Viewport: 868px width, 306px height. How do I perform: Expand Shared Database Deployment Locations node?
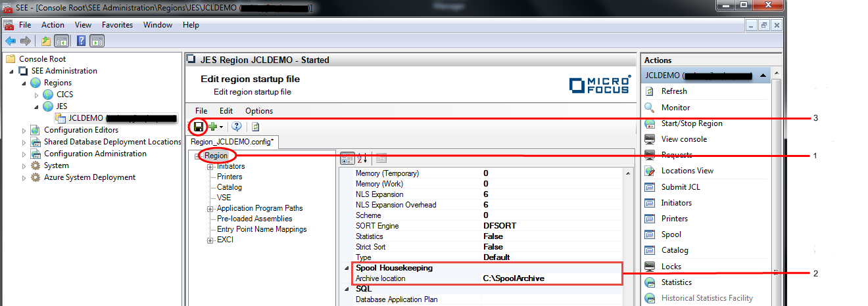[25, 142]
